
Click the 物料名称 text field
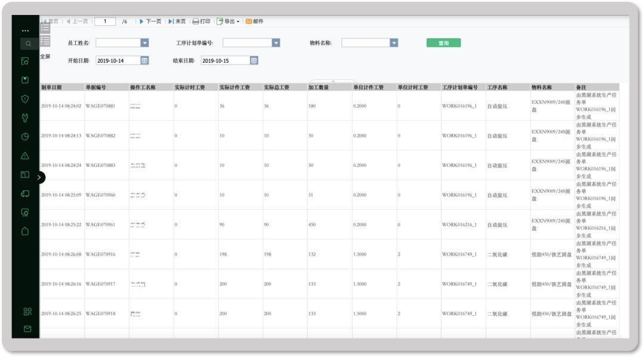(x=366, y=43)
